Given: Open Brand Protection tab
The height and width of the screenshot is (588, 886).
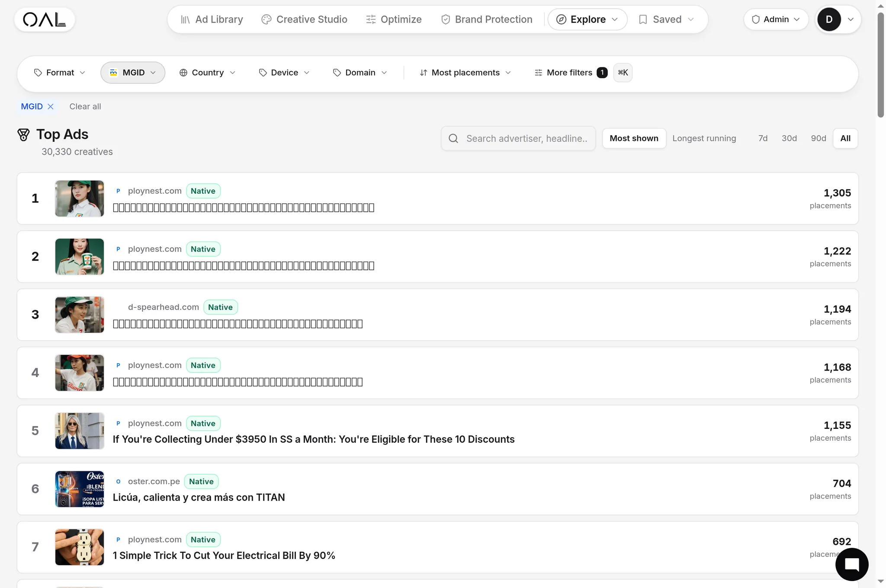Looking at the screenshot, I should [487, 19].
